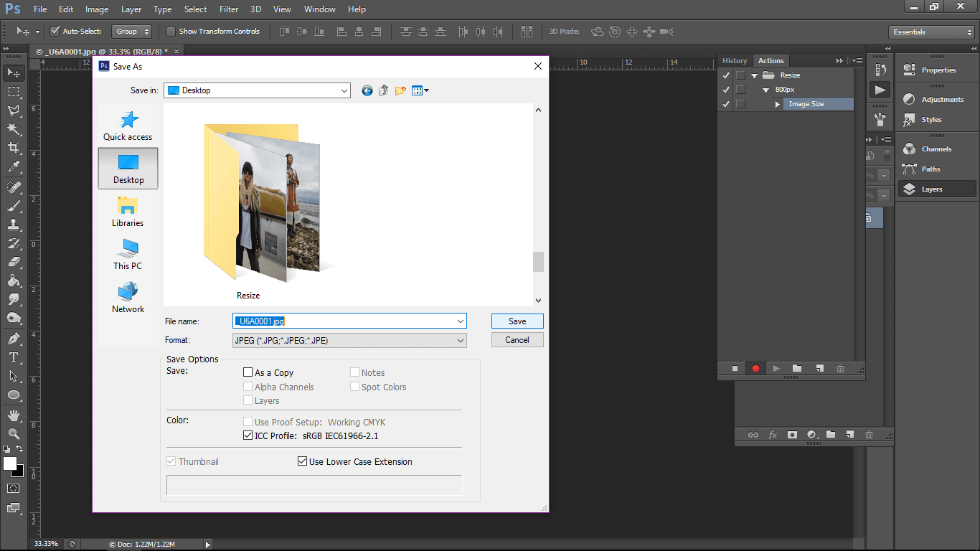Open the Format dropdown
The image size is (980, 551).
coord(461,339)
